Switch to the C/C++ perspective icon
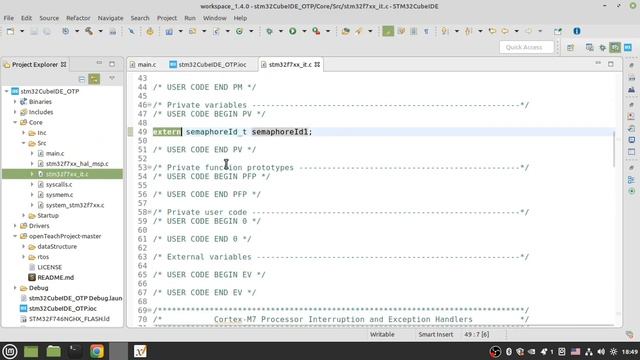Screen dimensions: 640x360 tap(615, 48)
